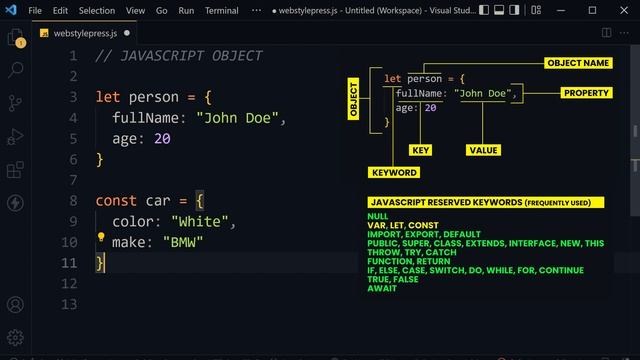Open the lightning bolt extension view
The image size is (640, 360).
tap(16, 203)
